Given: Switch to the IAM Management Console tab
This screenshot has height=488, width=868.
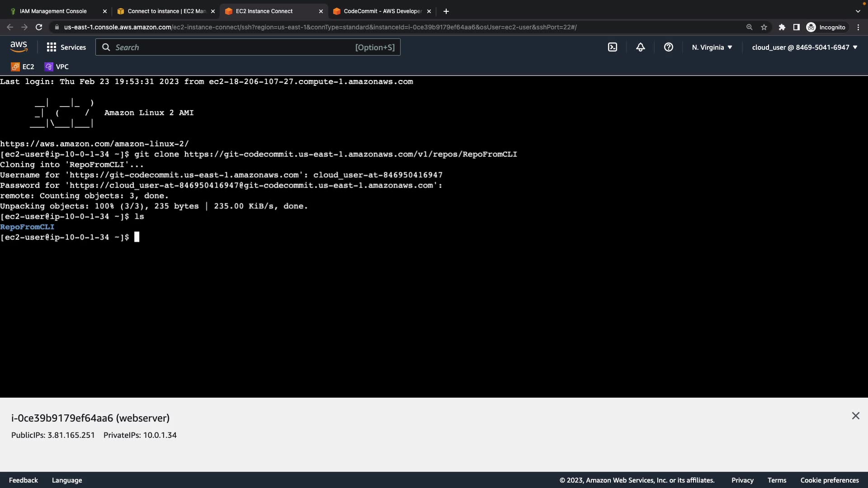Looking at the screenshot, I should tap(53, 11).
